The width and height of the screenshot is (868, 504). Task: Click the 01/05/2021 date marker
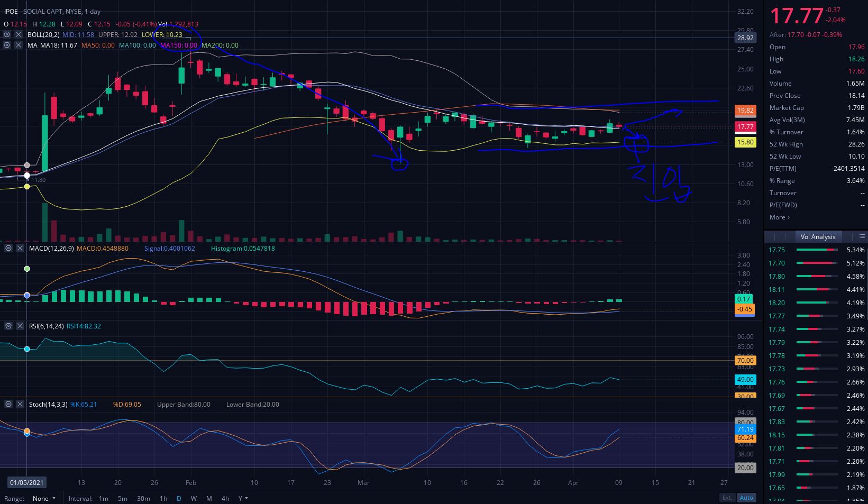coord(27,482)
